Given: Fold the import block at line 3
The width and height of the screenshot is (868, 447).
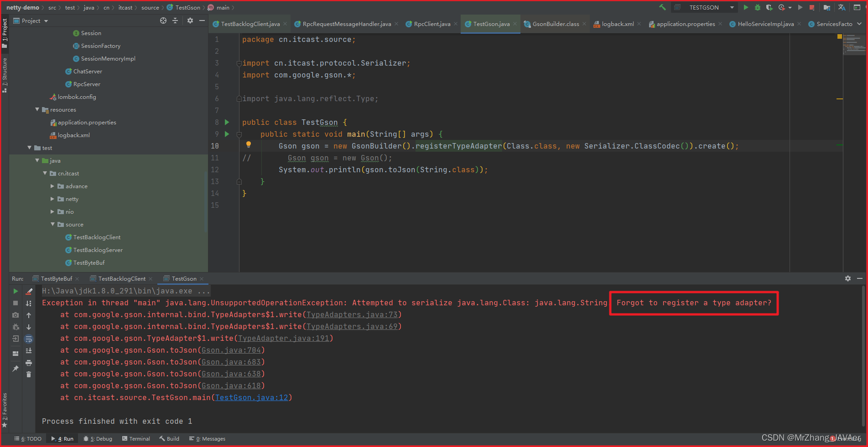Looking at the screenshot, I should [x=239, y=63].
